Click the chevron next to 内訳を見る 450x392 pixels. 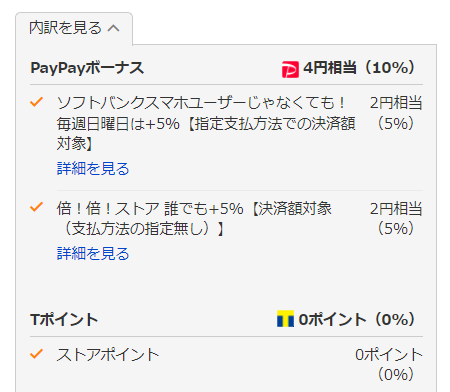113,28
